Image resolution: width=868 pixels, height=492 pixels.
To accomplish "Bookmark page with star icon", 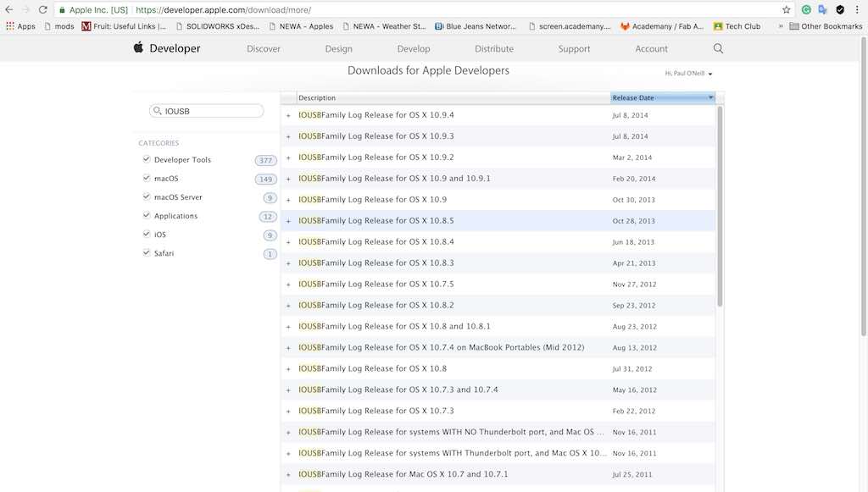I will coord(786,9).
